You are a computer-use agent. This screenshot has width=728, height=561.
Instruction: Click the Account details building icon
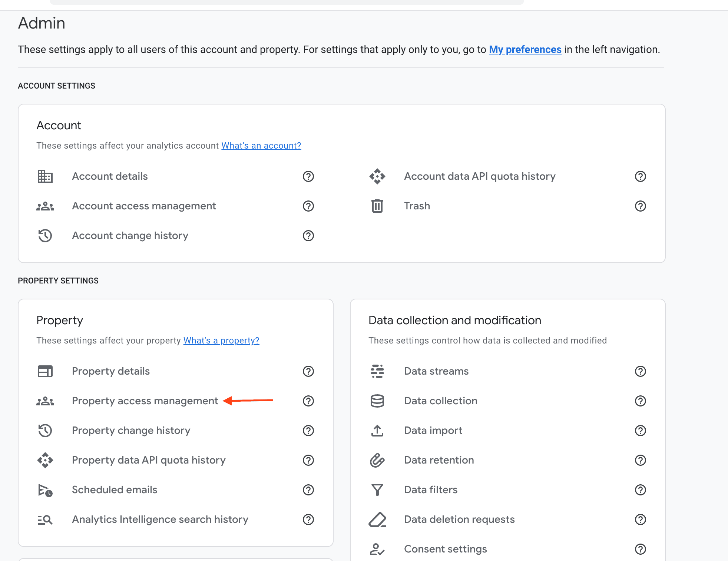click(45, 176)
